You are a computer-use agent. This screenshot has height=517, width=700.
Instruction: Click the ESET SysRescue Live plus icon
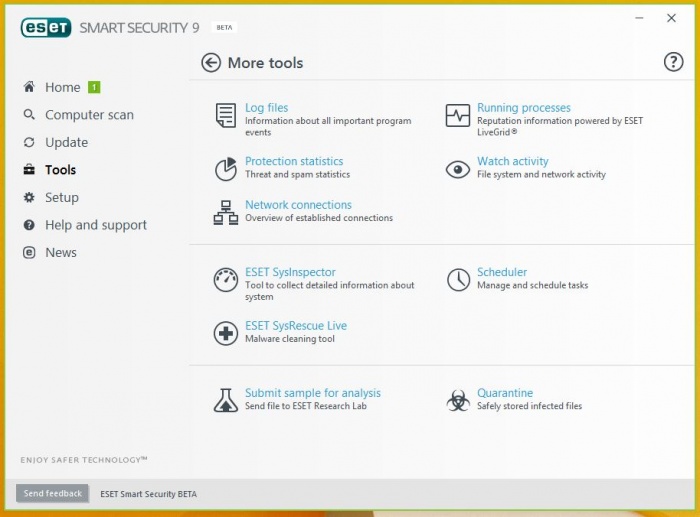click(x=226, y=333)
